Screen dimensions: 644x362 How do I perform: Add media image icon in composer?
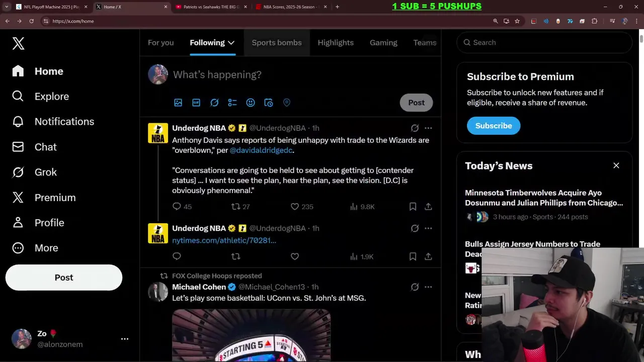point(178,103)
